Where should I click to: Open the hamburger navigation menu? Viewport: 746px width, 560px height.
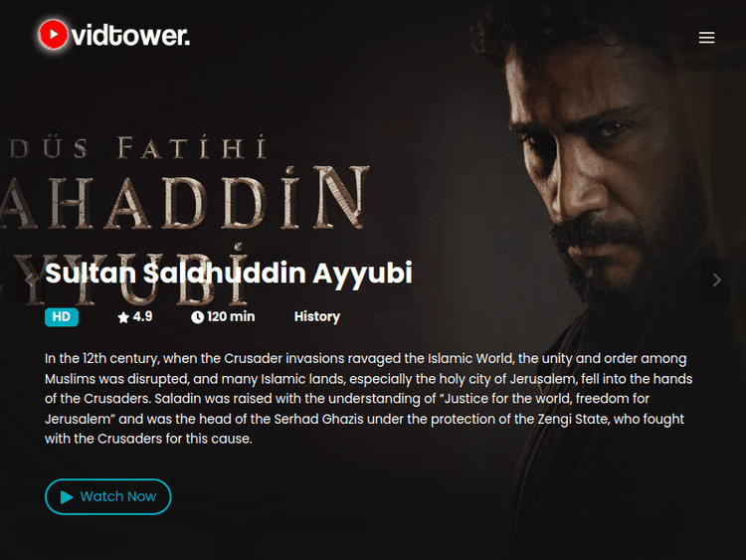706,37
